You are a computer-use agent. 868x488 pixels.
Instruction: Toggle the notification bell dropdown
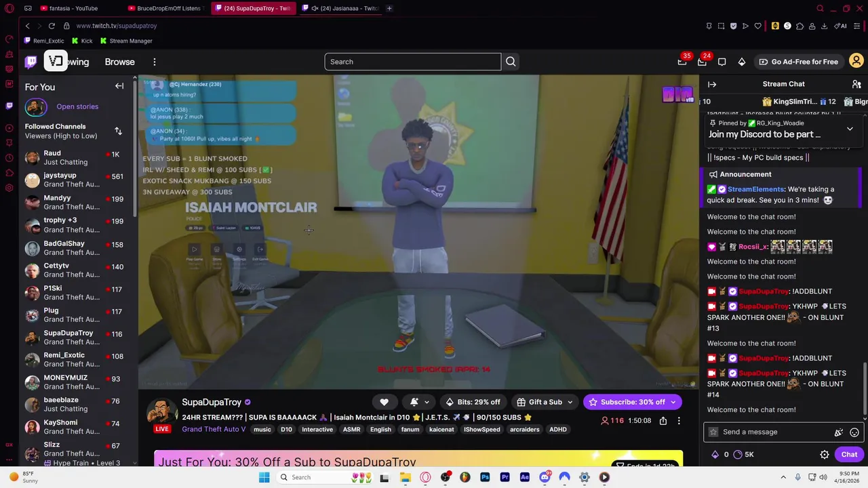420,402
